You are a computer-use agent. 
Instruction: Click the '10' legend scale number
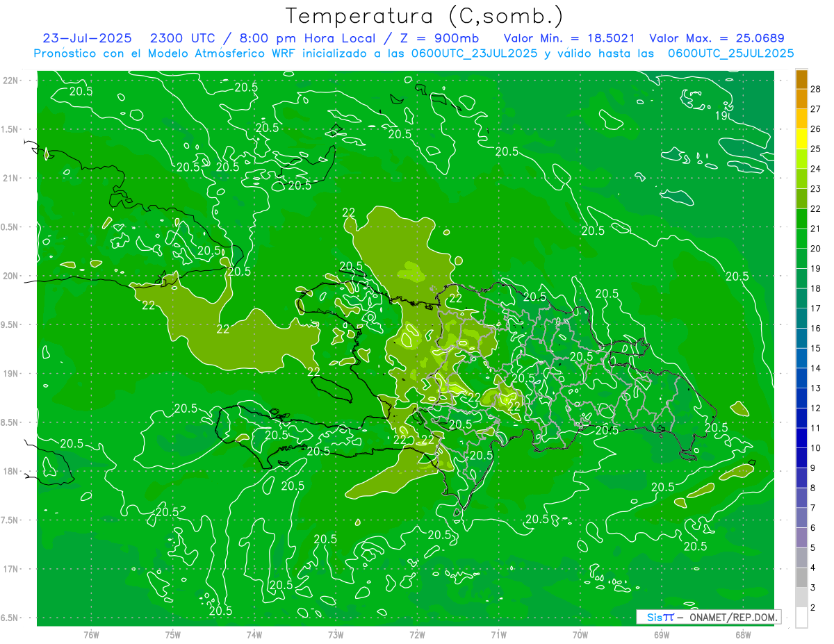coord(816,448)
